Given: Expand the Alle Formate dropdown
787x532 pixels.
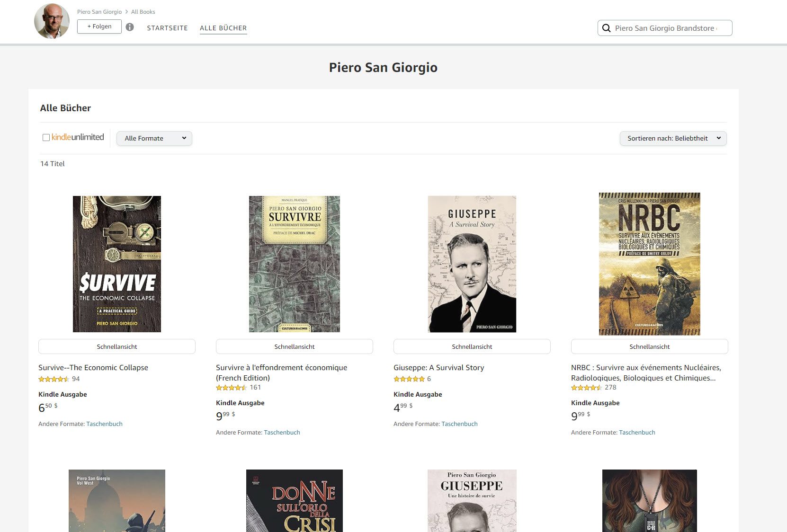Looking at the screenshot, I should pos(154,138).
